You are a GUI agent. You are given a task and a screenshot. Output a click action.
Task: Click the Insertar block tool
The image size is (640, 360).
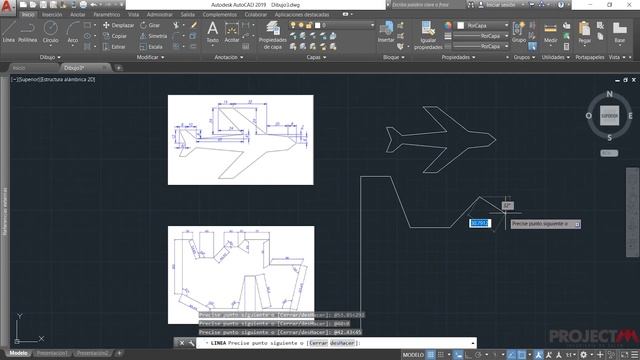click(386, 32)
